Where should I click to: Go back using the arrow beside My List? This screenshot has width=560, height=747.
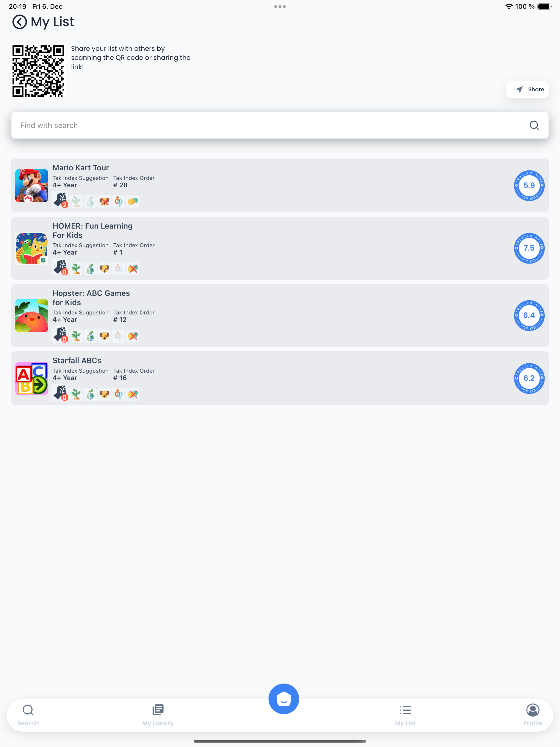click(x=20, y=22)
